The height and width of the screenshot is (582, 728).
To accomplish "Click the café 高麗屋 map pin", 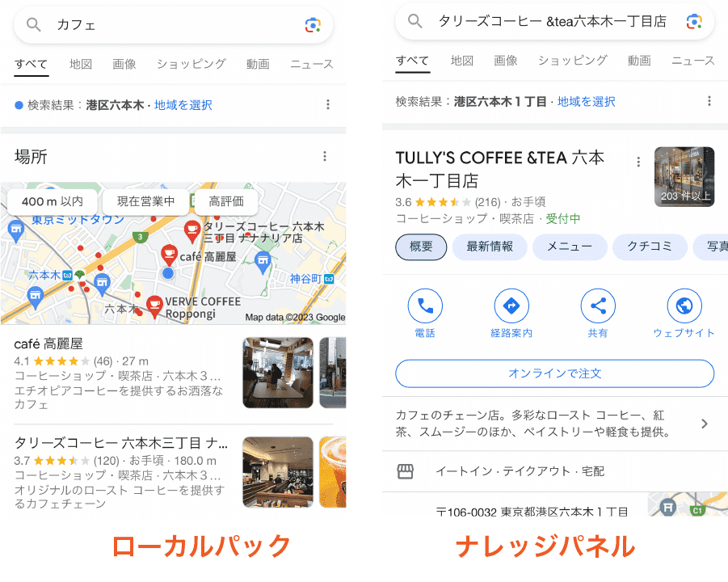I will click(169, 255).
